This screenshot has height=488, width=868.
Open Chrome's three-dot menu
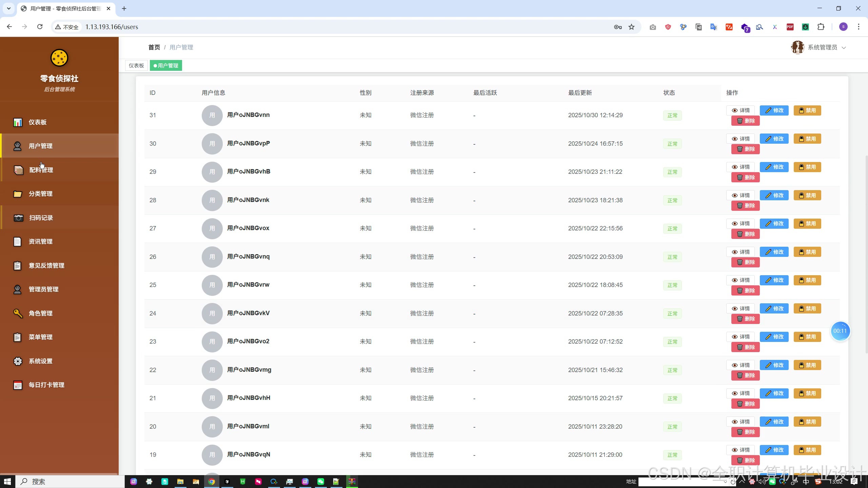point(859,27)
